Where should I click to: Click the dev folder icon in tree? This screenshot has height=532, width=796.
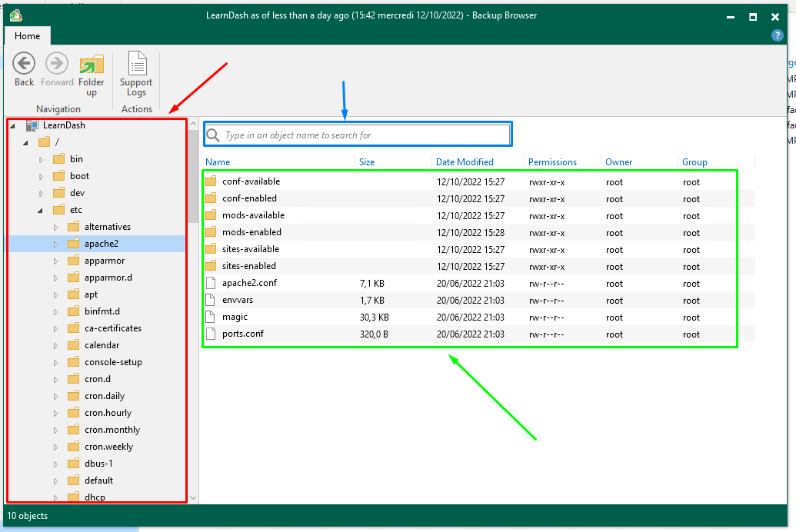[x=59, y=193]
